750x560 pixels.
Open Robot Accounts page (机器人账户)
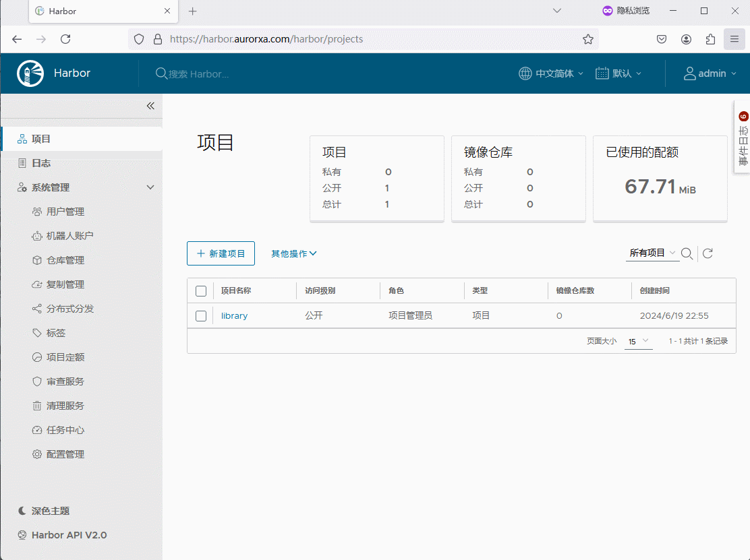point(69,236)
